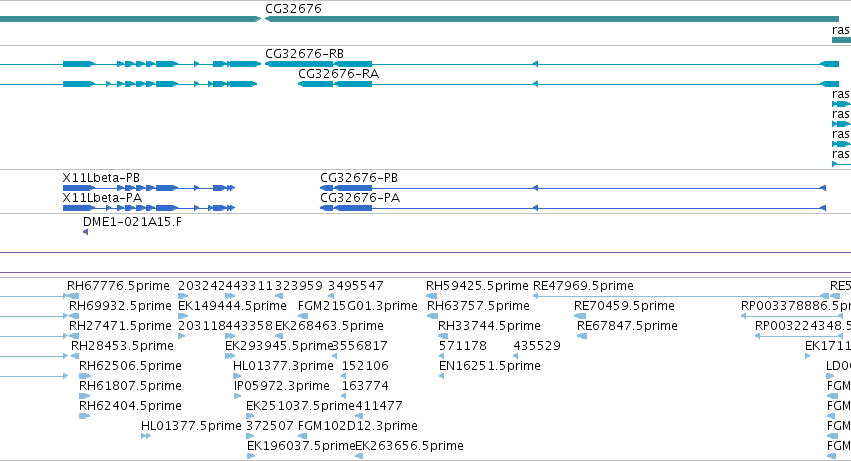
Task: Open EST entry EK268463.5prime
Action: tap(329, 326)
